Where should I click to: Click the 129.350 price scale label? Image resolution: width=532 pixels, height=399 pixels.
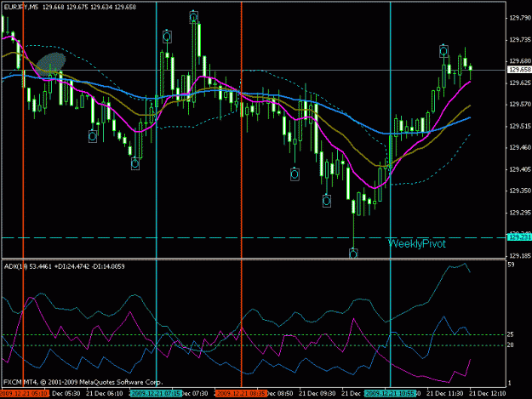click(x=519, y=191)
